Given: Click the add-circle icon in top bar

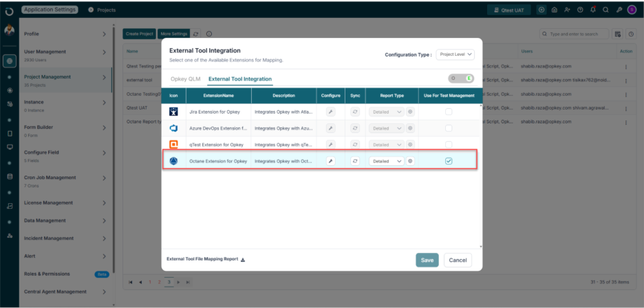Looking at the screenshot, I should (x=541, y=10).
